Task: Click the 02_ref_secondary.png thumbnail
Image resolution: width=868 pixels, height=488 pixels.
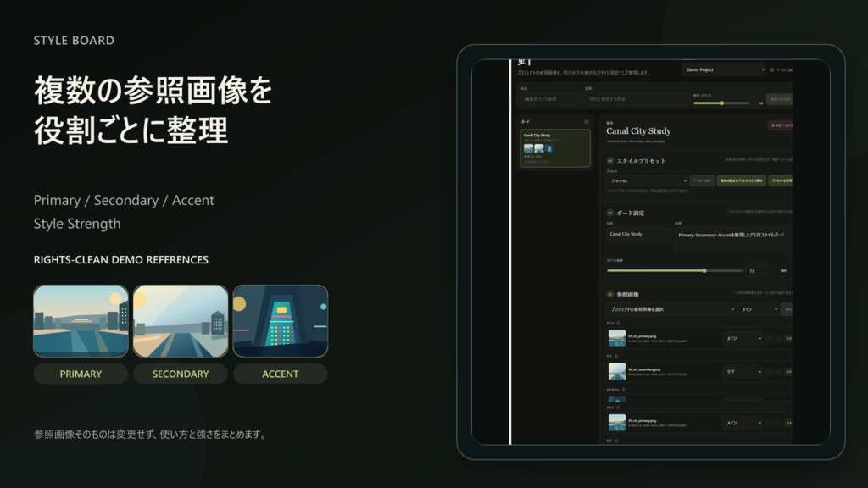Action: point(617,371)
